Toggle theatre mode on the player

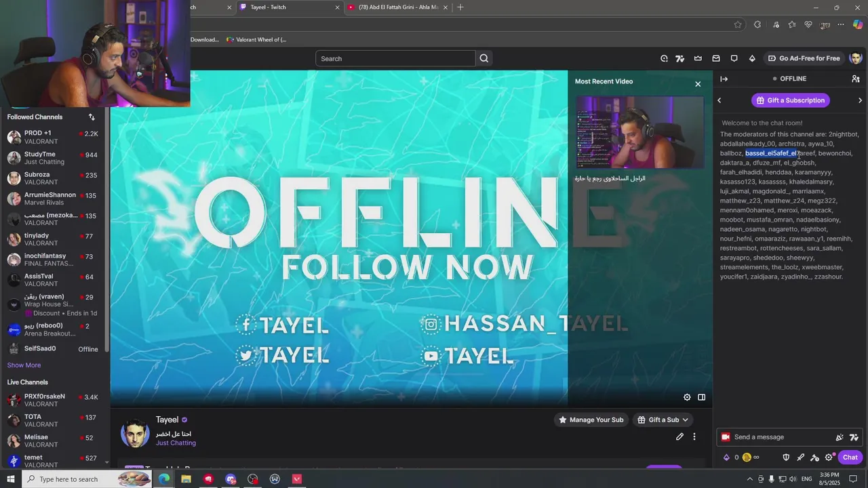pyautogui.click(x=702, y=397)
